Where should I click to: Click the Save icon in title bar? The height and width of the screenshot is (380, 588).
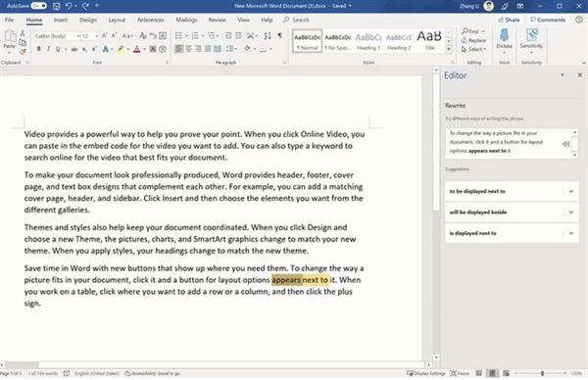click(x=56, y=6)
